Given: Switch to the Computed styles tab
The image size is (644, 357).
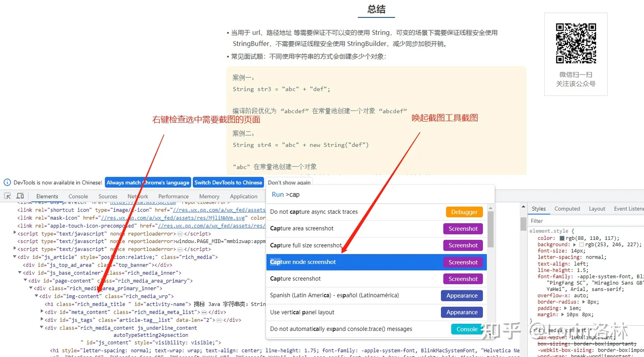Looking at the screenshot, I should 567,209.
